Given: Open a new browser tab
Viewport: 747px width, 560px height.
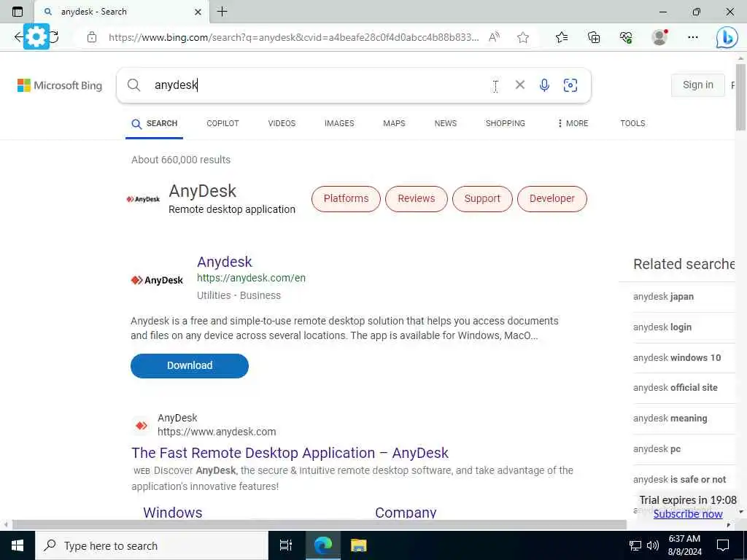Looking at the screenshot, I should pyautogui.click(x=222, y=12).
